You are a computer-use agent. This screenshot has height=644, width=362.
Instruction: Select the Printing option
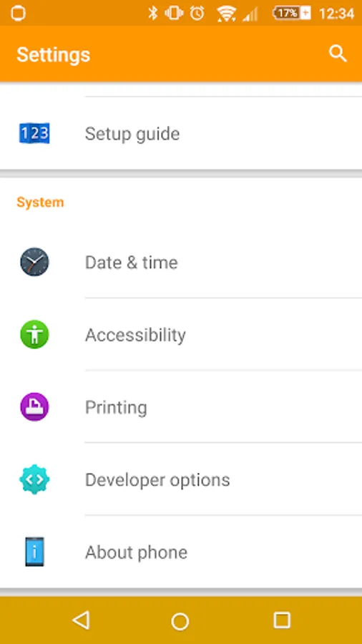[181, 407]
